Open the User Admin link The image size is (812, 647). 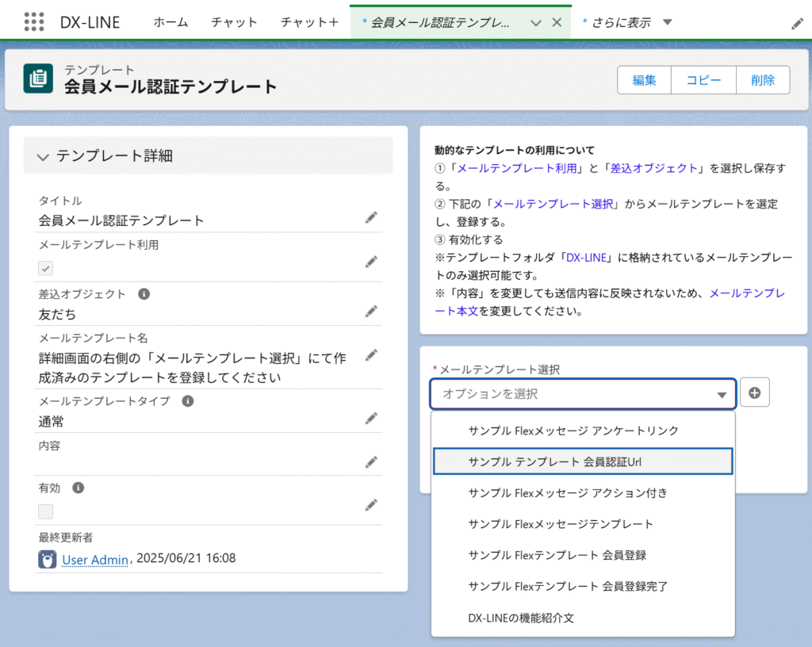pos(95,560)
